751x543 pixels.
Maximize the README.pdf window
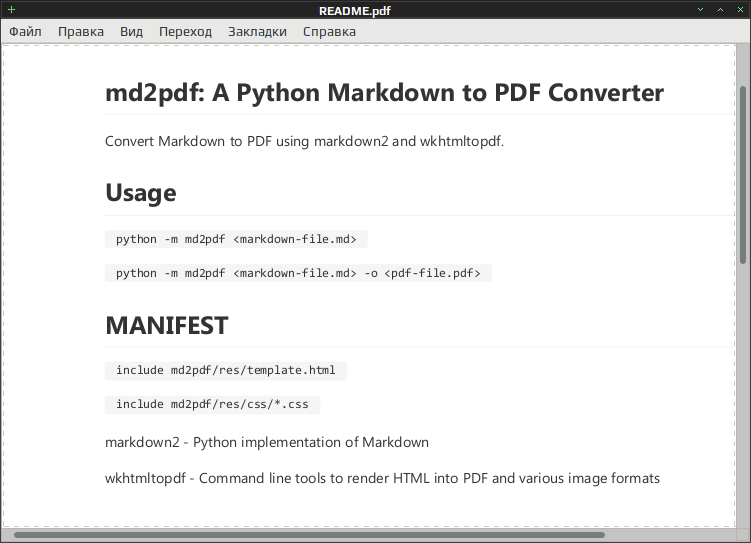point(720,10)
